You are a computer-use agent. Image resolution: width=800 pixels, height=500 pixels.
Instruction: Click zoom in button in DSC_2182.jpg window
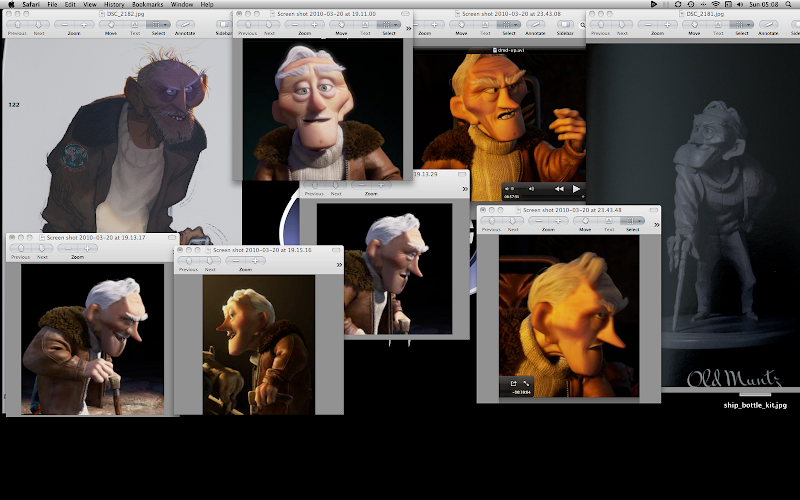pyautogui.click(x=86, y=24)
